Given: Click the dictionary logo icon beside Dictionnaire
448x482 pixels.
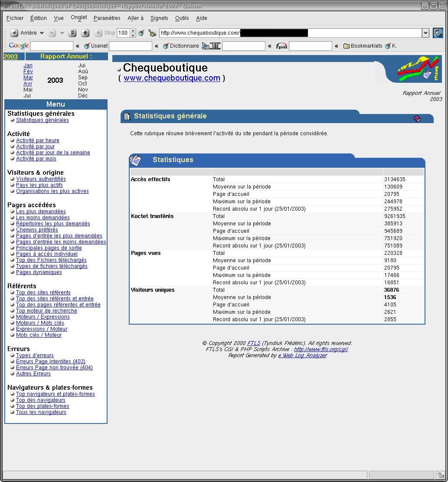Looking at the screenshot, I should (x=211, y=46).
